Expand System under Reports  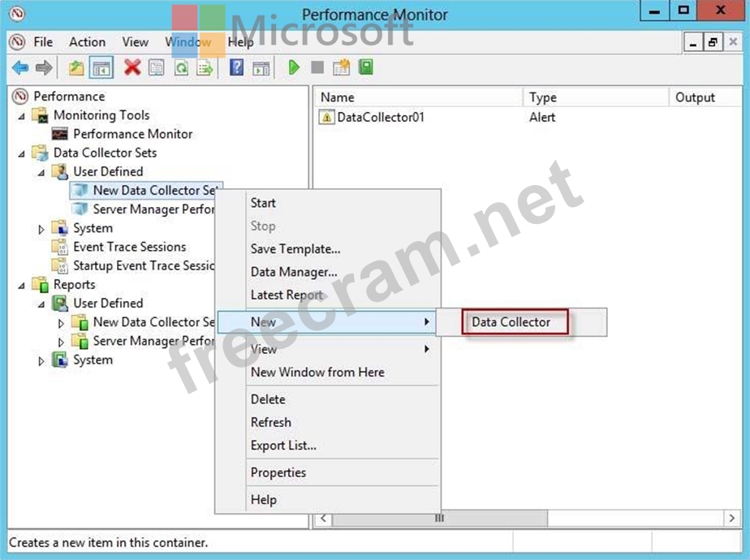click(x=41, y=361)
